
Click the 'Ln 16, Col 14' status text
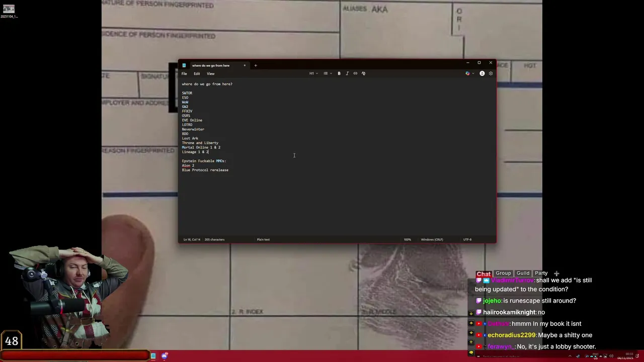click(x=192, y=239)
